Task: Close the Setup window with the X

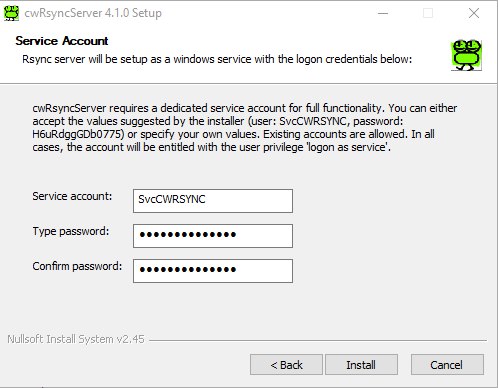Action: coord(474,13)
